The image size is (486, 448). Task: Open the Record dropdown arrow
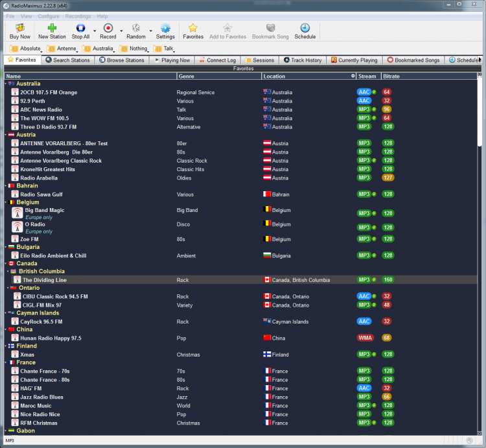121,31
